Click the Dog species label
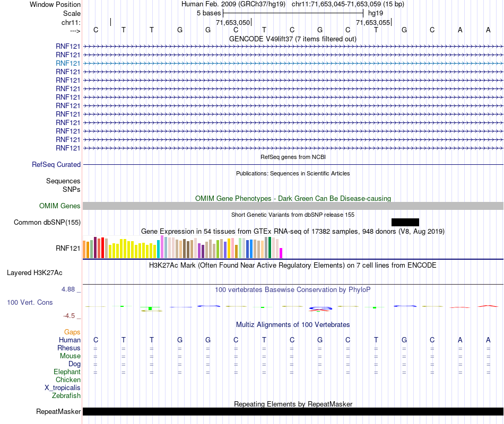Image resolution: width=504 pixels, height=424 pixels. click(x=75, y=364)
